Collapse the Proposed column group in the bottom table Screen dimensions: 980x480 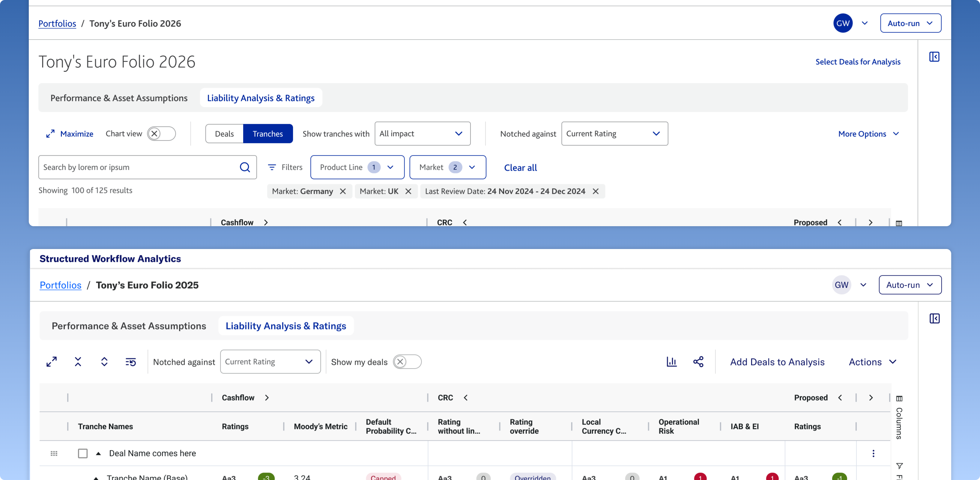click(x=840, y=397)
